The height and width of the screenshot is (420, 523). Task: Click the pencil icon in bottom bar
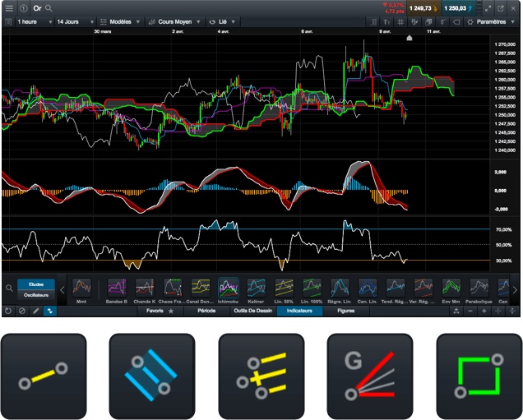pos(35,312)
